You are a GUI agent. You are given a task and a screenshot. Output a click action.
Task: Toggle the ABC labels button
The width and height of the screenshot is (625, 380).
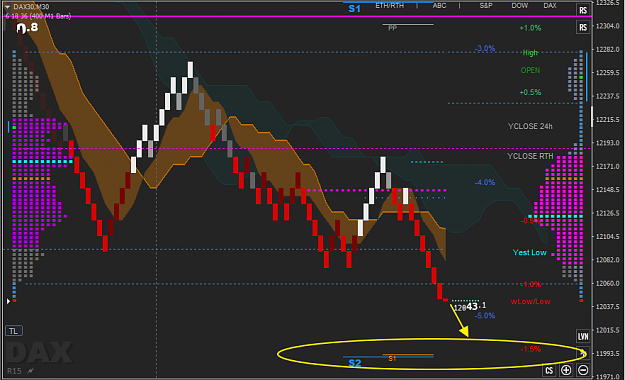[439, 6]
